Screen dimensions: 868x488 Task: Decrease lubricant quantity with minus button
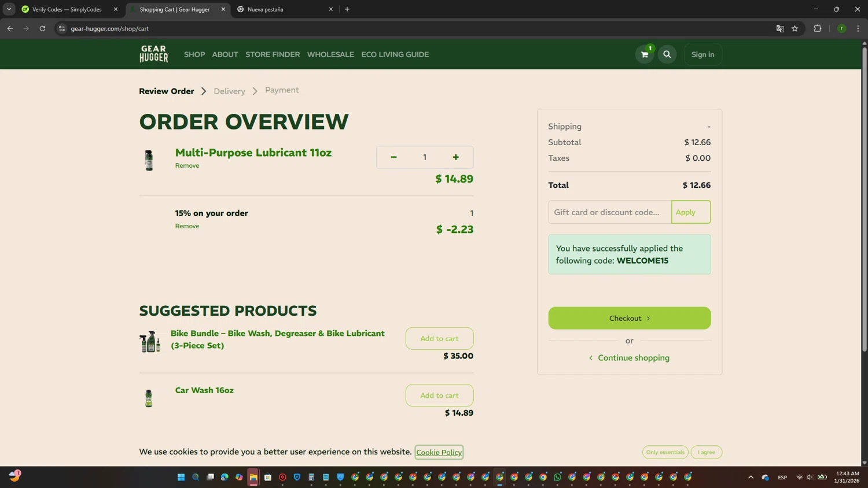coord(393,157)
